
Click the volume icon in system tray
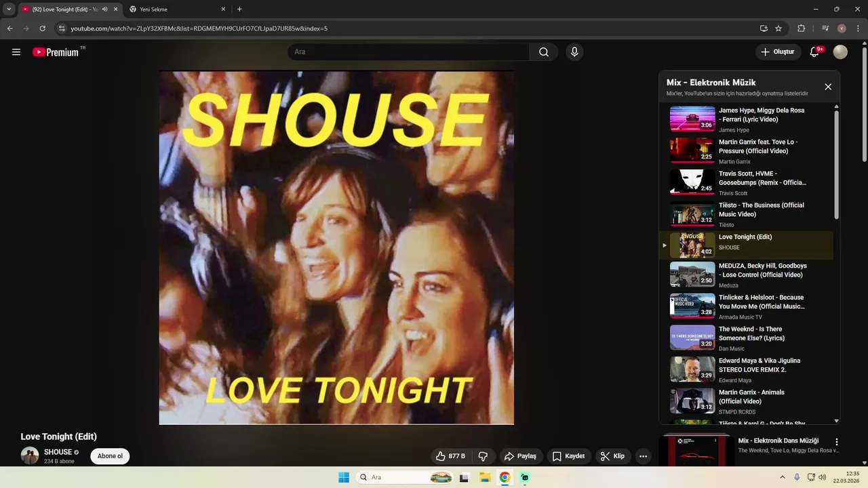823,477
